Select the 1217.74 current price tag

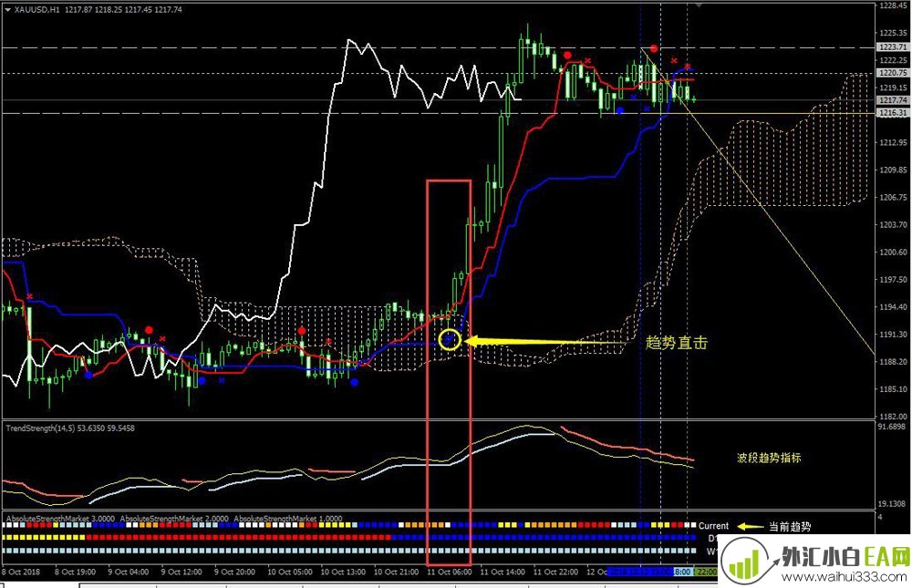pos(893,100)
